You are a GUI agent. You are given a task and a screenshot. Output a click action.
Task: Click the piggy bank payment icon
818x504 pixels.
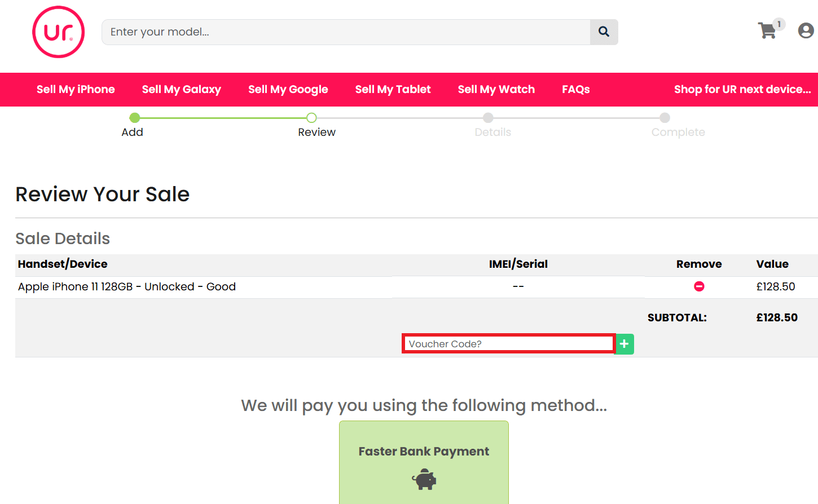pos(424,479)
